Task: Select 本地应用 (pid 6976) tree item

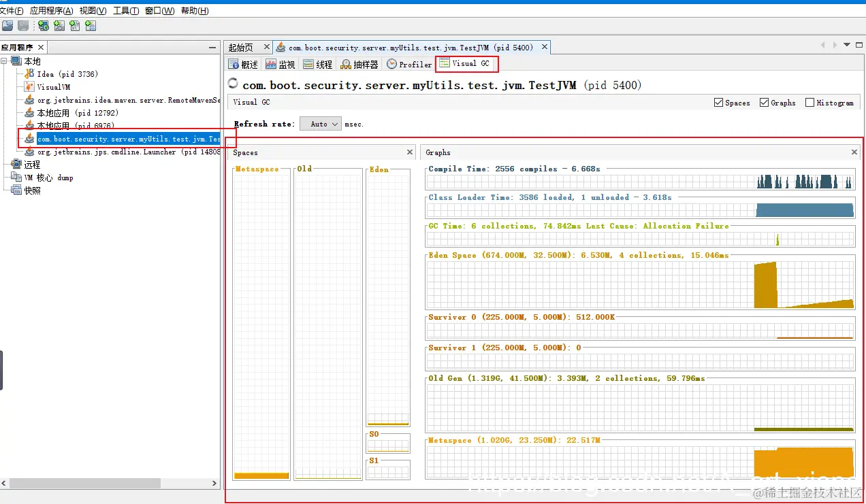Action: tap(76, 126)
